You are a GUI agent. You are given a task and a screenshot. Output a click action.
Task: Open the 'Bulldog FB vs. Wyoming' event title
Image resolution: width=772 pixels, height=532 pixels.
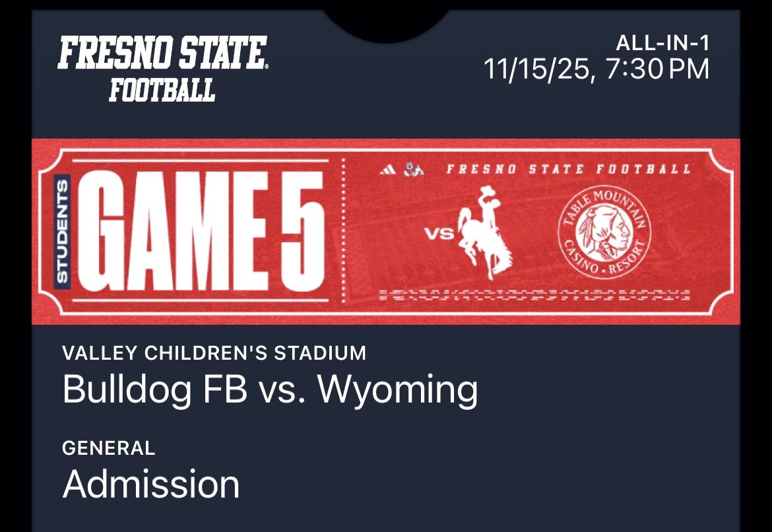pyautogui.click(x=270, y=389)
